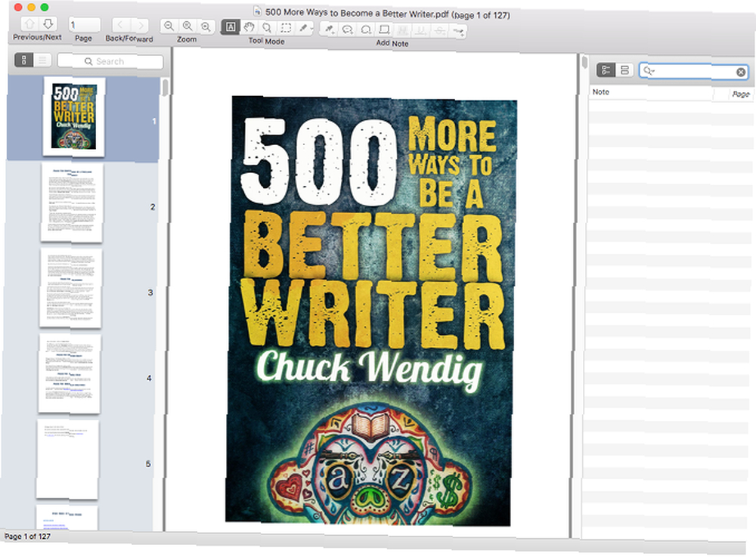Select the Note pen tool mode
This screenshot has width=756, height=557.
[x=302, y=29]
